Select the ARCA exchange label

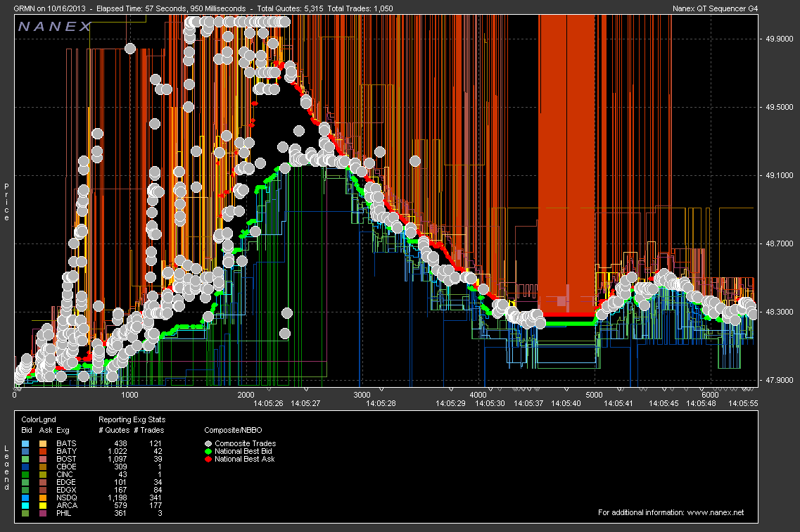tap(67, 505)
